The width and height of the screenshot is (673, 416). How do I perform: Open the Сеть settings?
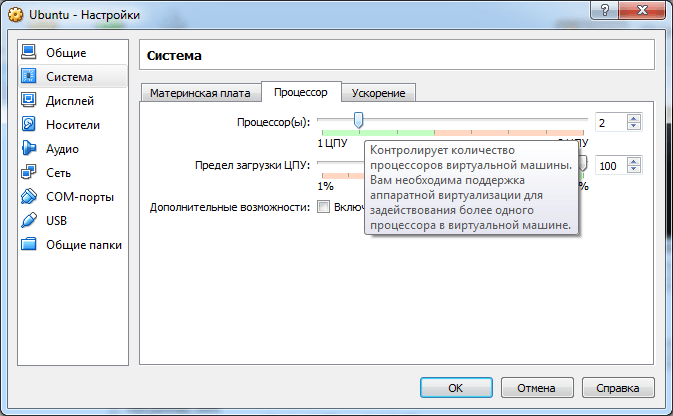pos(58,173)
